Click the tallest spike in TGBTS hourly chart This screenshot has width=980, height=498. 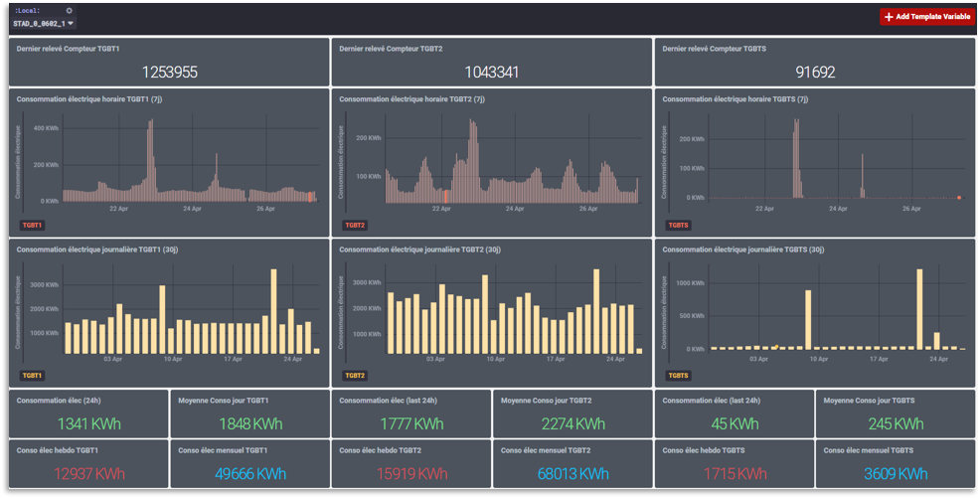[x=796, y=158]
